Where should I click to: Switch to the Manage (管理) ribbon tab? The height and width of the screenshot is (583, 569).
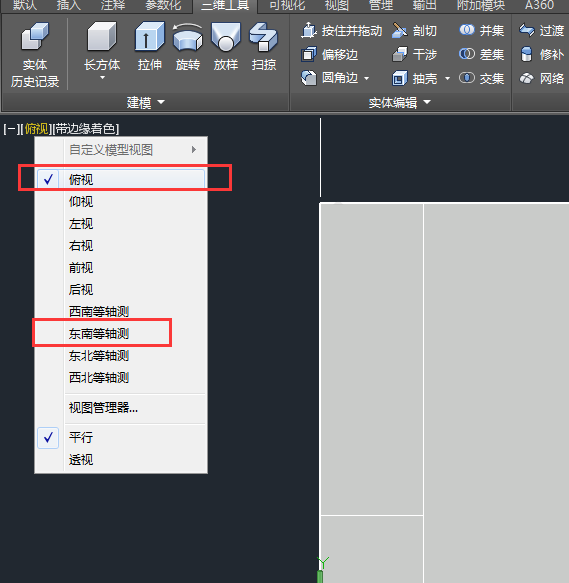coord(380,5)
